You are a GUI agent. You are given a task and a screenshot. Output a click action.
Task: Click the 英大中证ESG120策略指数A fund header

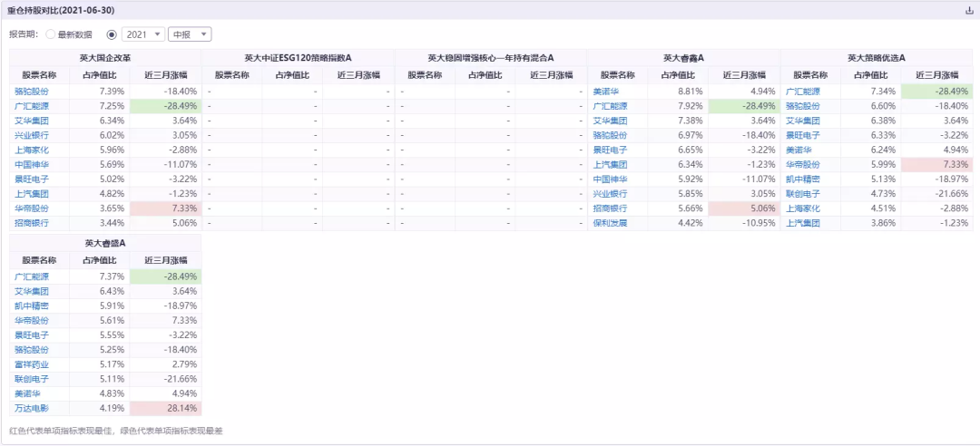pyautogui.click(x=299, y=58)
